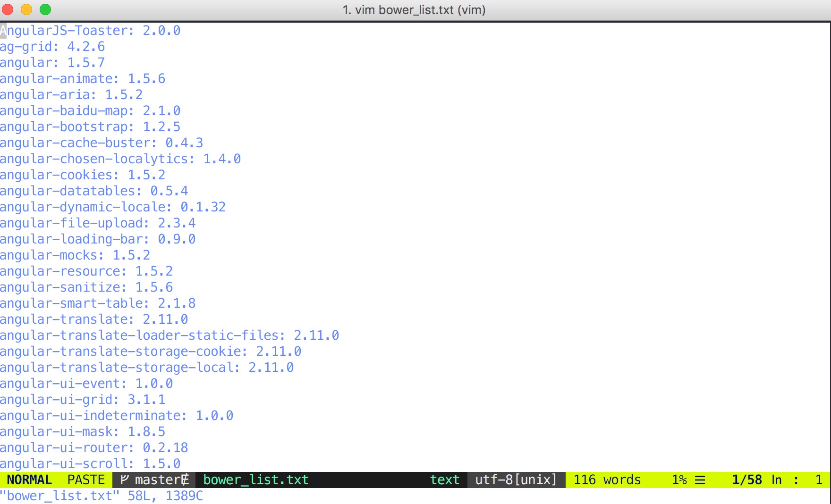This screenshot has height=504, width=831.
Task: Click the angular-chosen-localytics: 1.4.0 line
Action: [120, 159]
